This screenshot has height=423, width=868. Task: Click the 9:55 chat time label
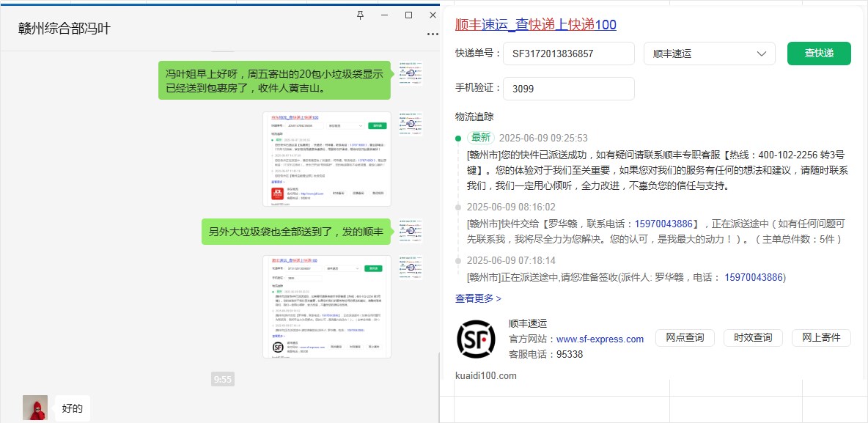(223, 379)
